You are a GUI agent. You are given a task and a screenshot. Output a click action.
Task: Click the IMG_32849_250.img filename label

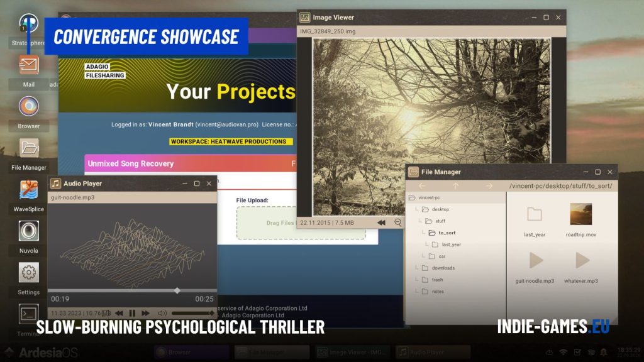(328, 31)
